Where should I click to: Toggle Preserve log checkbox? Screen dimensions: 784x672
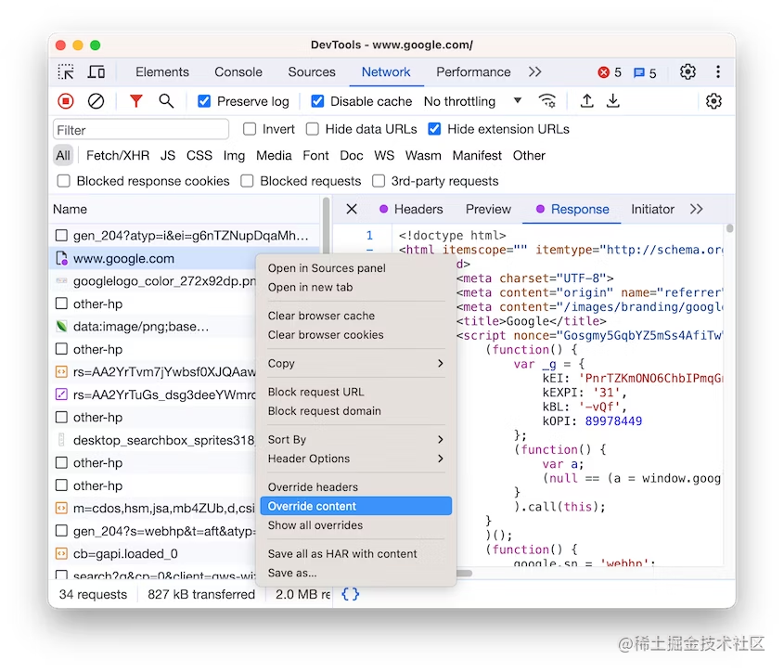click(204, 101)
